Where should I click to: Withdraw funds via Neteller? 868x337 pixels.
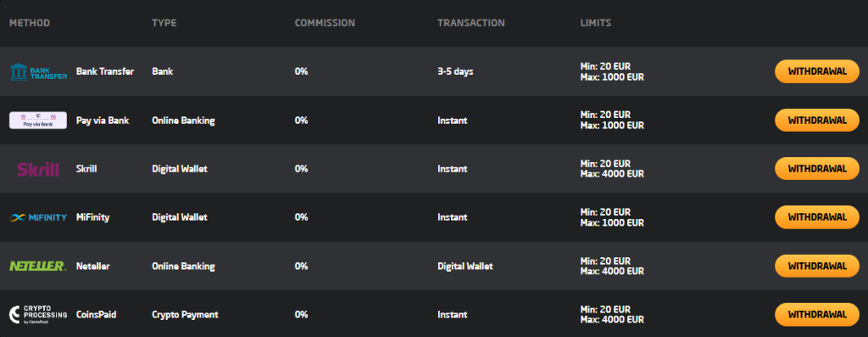[x=816, y=266]
